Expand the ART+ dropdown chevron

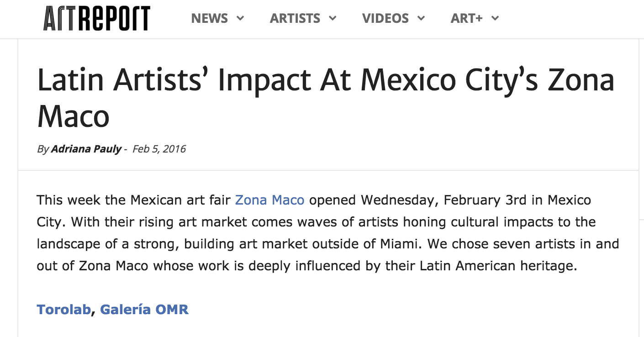point(495,19)
